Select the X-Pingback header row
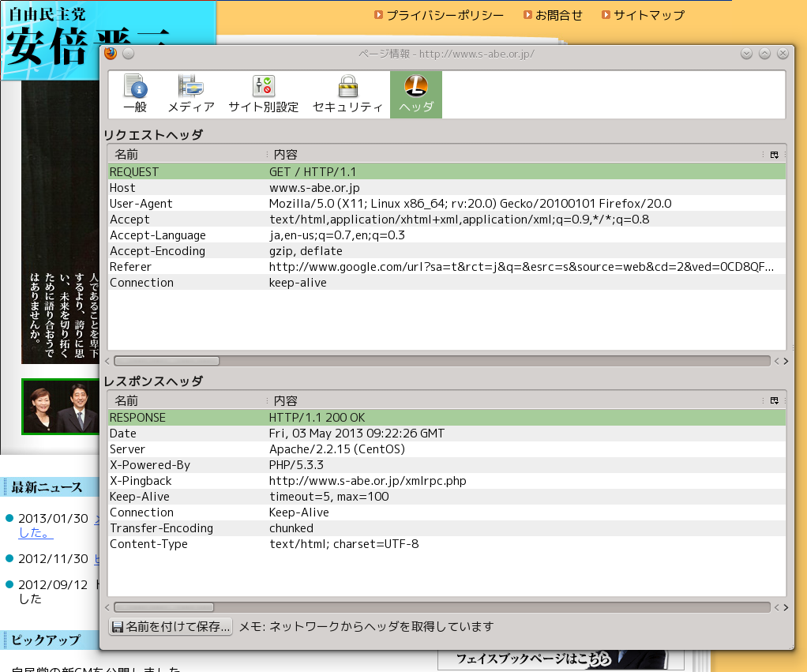This screenshot has height=672, width=807. pos(447,481)
